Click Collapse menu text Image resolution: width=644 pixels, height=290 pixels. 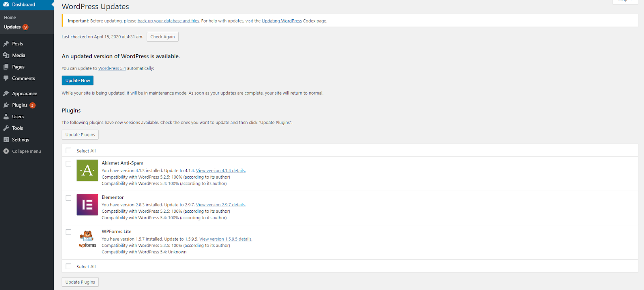click(x=27, y=151)
